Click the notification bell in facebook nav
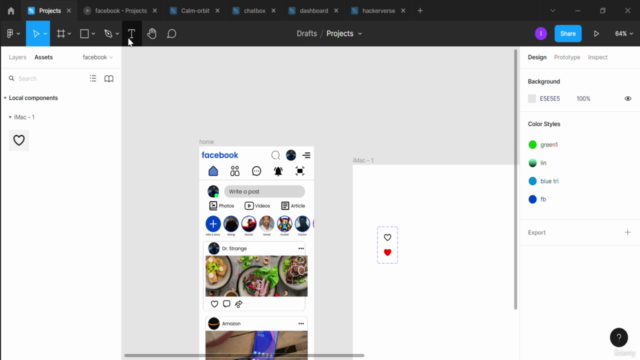 tap(278, 171)
